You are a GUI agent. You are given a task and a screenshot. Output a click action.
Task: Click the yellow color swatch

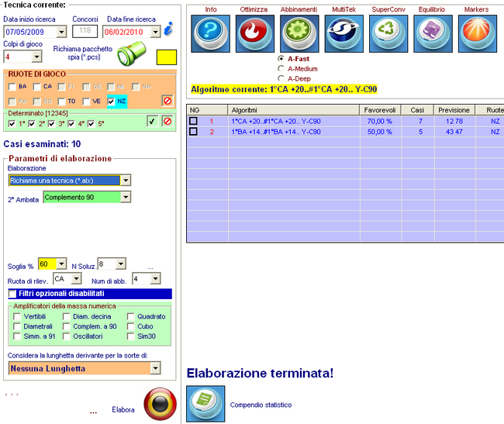[167, 57]
